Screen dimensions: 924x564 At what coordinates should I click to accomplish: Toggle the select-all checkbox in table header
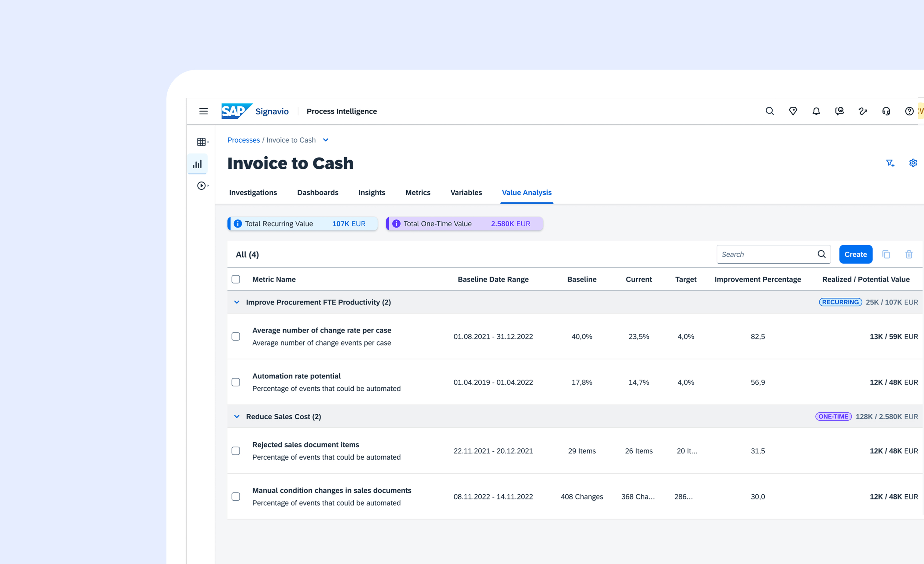(x=236, y=279)
